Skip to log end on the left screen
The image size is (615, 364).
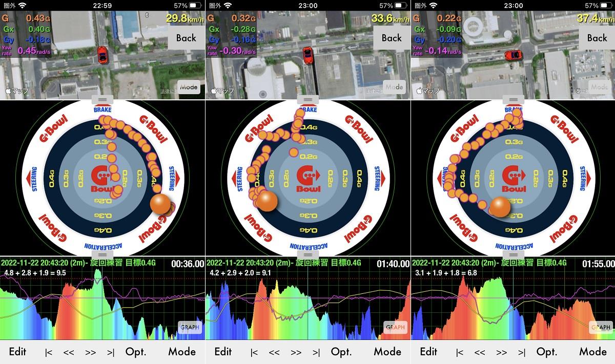point(111,352)
